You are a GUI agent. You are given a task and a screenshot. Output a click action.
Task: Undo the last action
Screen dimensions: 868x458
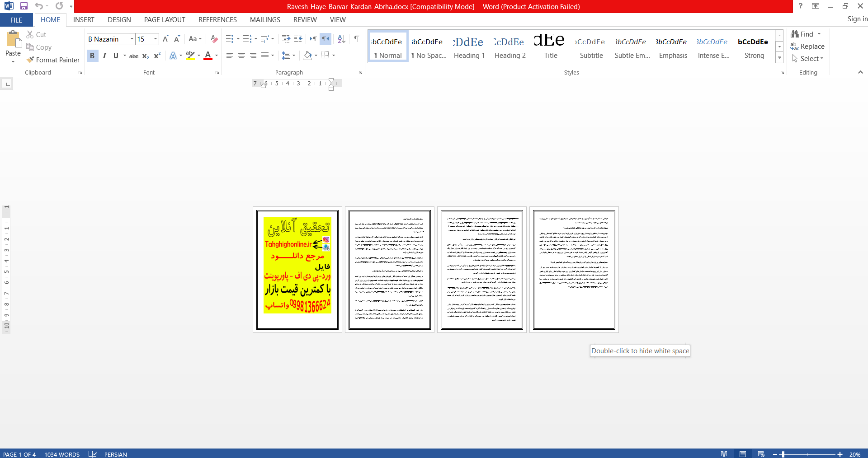(39, 6)
